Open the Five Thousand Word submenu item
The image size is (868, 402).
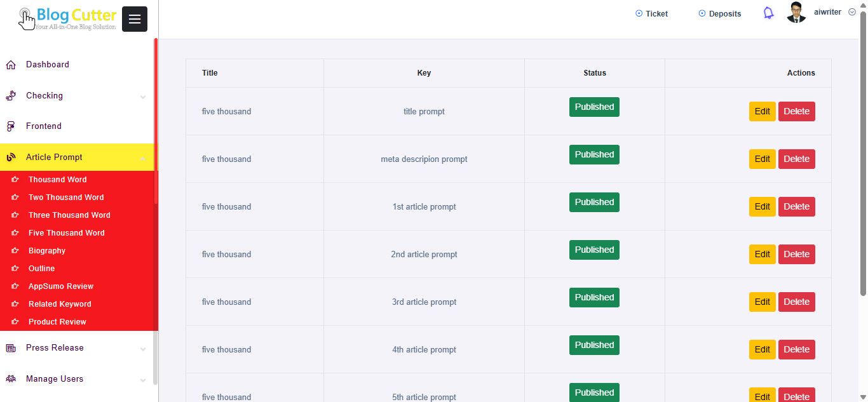[x=66, y=233]
